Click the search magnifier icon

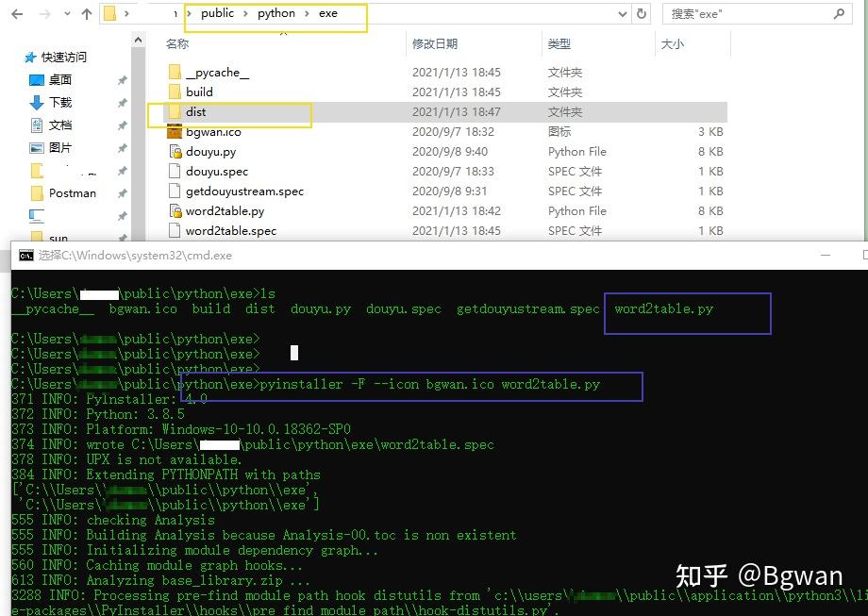pos(839,14)
